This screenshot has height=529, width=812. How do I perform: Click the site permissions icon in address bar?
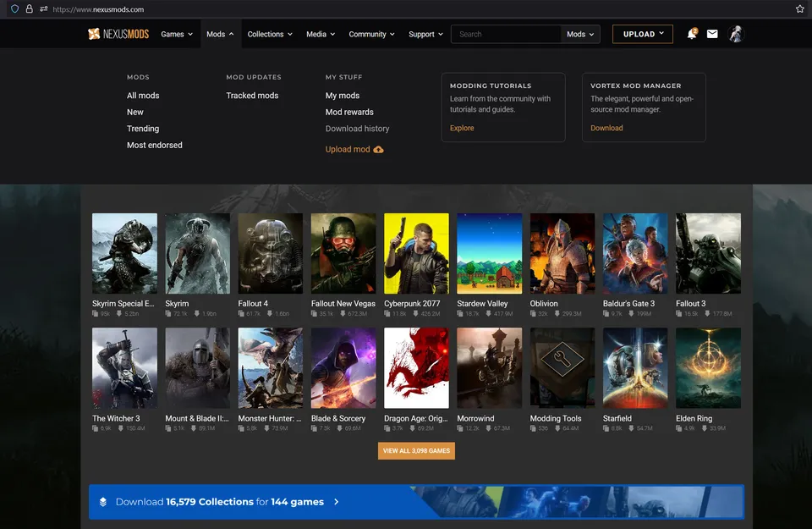tap(43, 8)
